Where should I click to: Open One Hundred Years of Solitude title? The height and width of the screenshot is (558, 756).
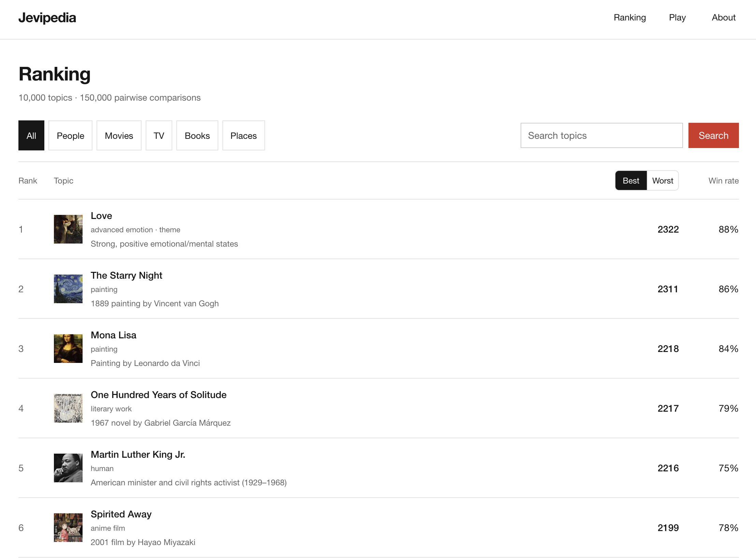tap(159, 395)
